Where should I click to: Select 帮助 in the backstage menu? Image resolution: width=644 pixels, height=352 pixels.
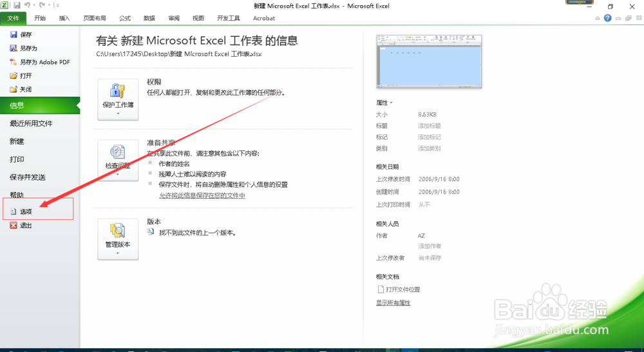coord(17,195)
